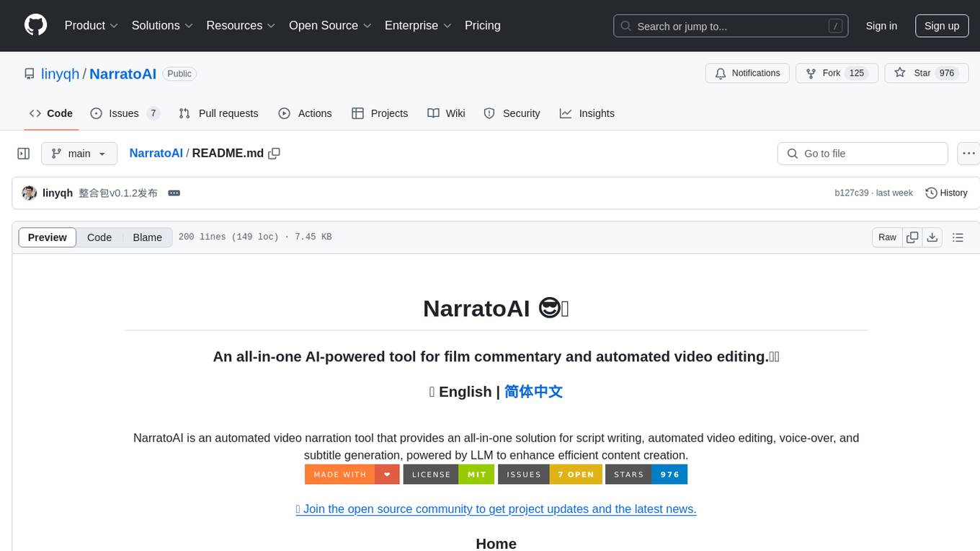Open the linyqh owner profile
Viewport: 980px width, 551px height.
[61, 74]
